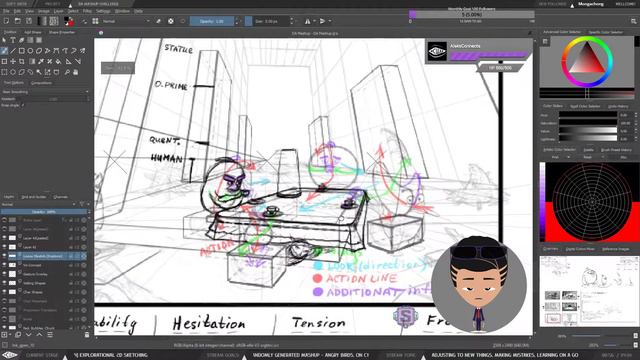
Task: Switch to the Channels tab
Action: [60, 197]
